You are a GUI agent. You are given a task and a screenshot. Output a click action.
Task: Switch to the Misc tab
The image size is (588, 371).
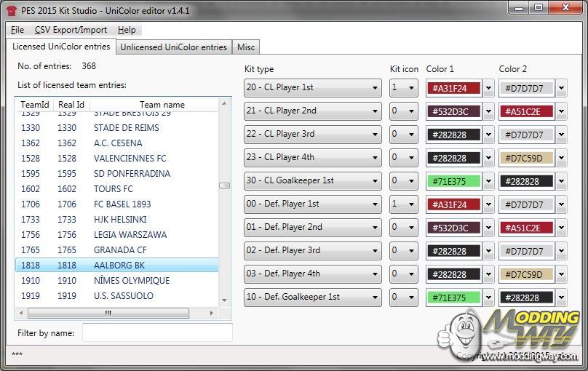pyautogui.click(x=246, y=47)
